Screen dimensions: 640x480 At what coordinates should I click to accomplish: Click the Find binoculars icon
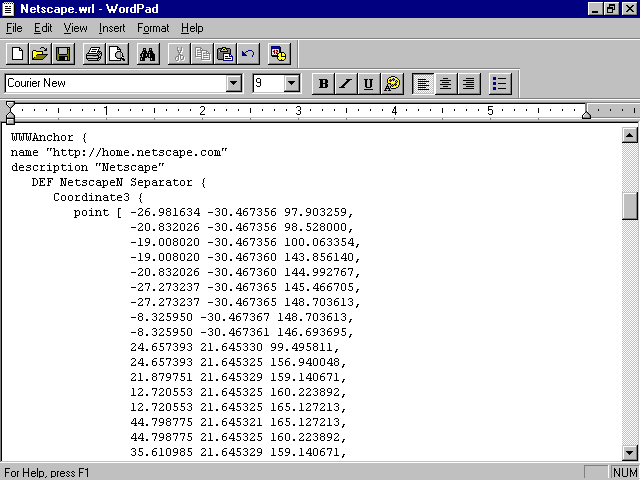[x=148, y=54]
